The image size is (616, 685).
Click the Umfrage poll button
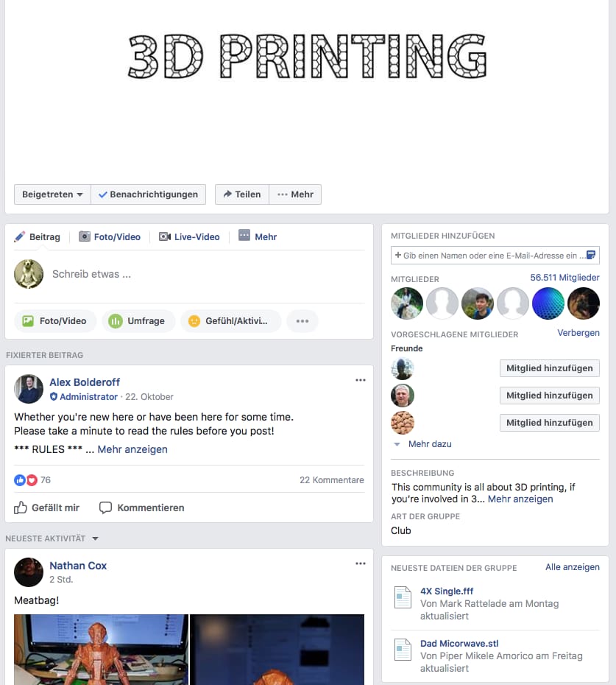(138, 321)
